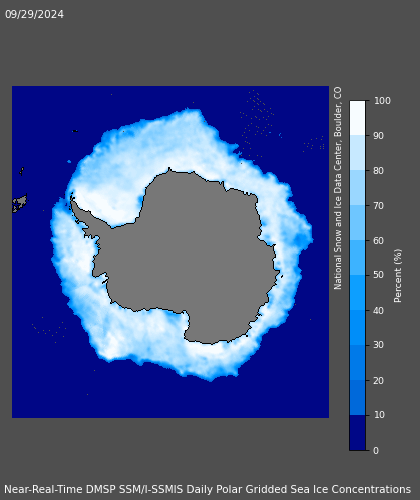Screen dimensions: 420x500
Task: Pick the 10-20 percent colorbar segment
Action: pyautogui.click(x=357, y=398)
